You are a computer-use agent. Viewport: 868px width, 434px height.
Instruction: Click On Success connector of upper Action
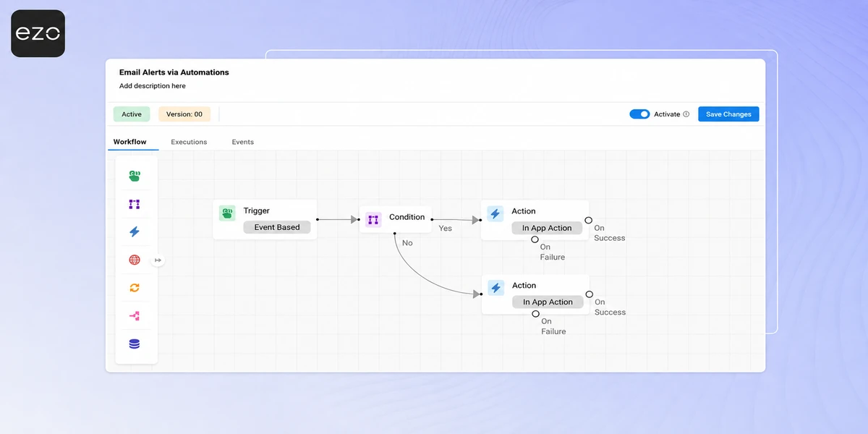(589, 220)
